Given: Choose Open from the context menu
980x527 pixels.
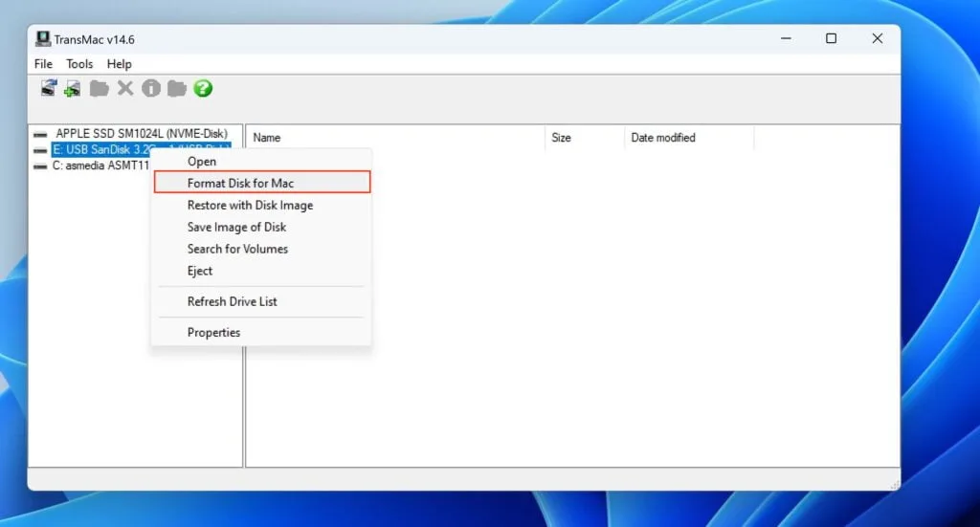Looking at the screenshot, I should tap(261, 161).
